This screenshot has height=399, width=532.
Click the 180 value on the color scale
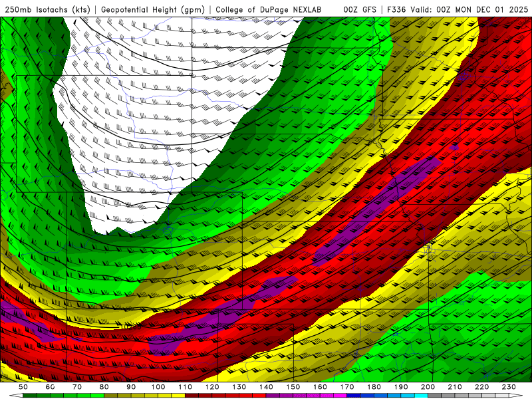[x=374, y=387]
